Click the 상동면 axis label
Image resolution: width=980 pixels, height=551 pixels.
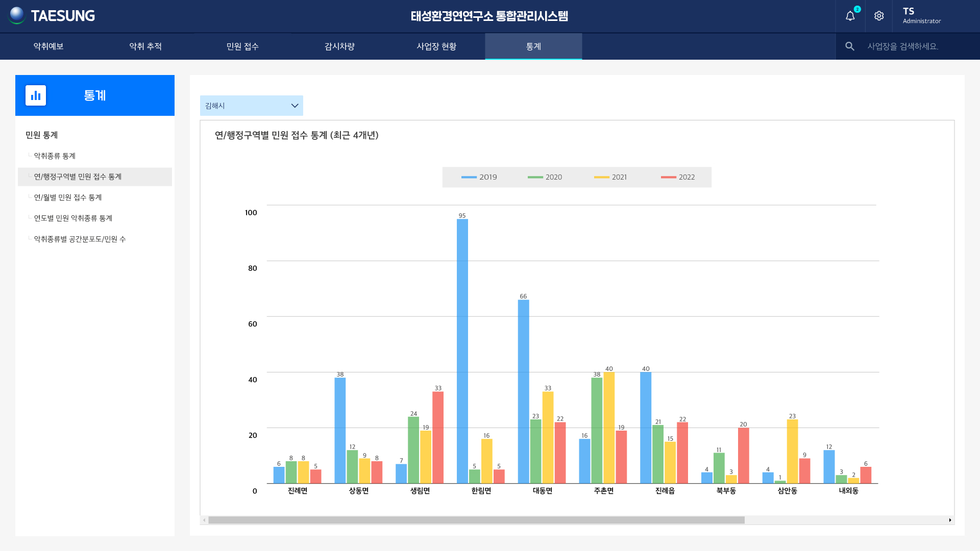click(x=359, y=491)
